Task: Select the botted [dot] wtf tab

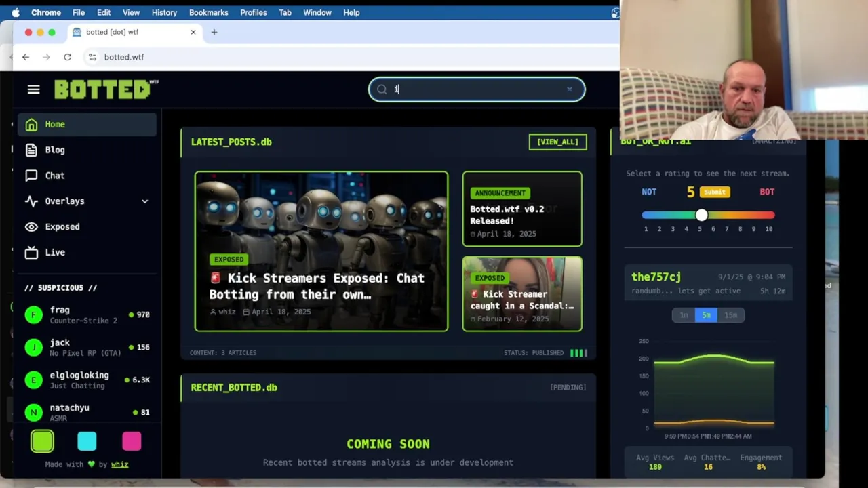Action: coord(134,32)
